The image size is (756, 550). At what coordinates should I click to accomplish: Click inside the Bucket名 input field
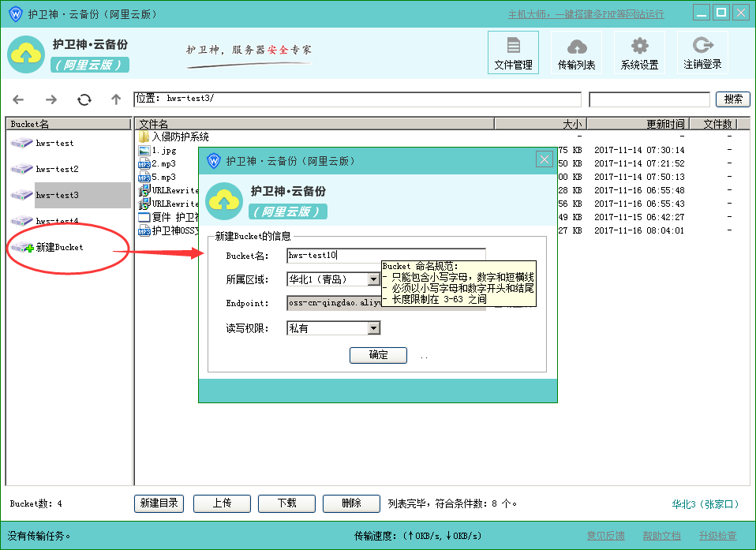pos(385,256)
